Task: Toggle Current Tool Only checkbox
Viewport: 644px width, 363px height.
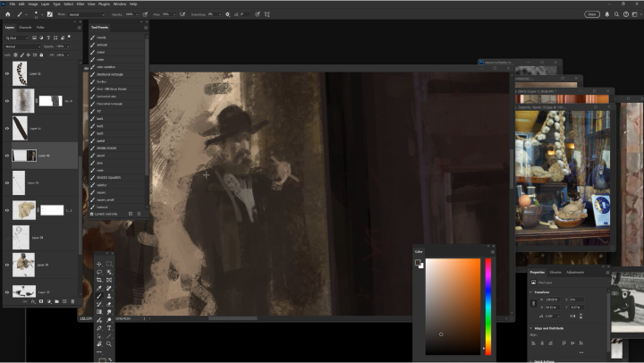Action: pyautogui.click(x=91, y=214)
